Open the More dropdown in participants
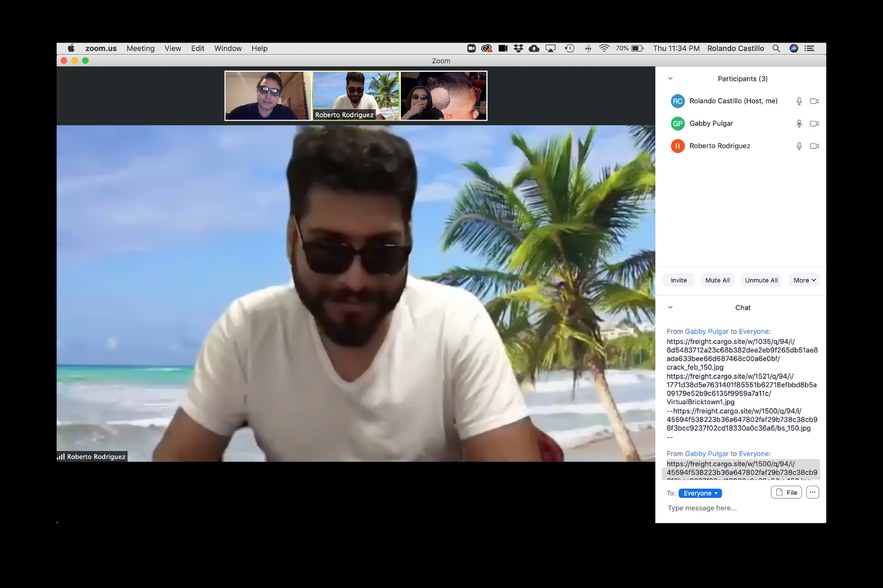The height and width of the screenshot is (588, 883). point(804,280)
